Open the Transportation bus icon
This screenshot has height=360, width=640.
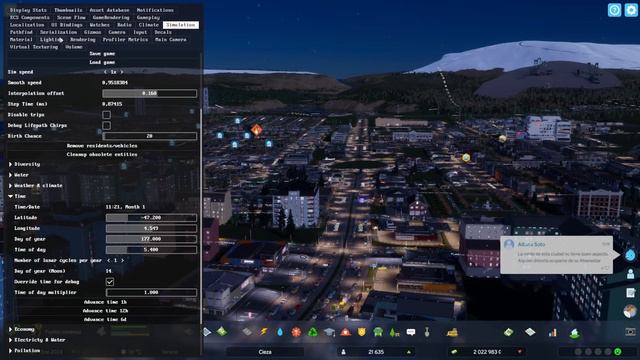pyautogui.click(x=378, y=332)
